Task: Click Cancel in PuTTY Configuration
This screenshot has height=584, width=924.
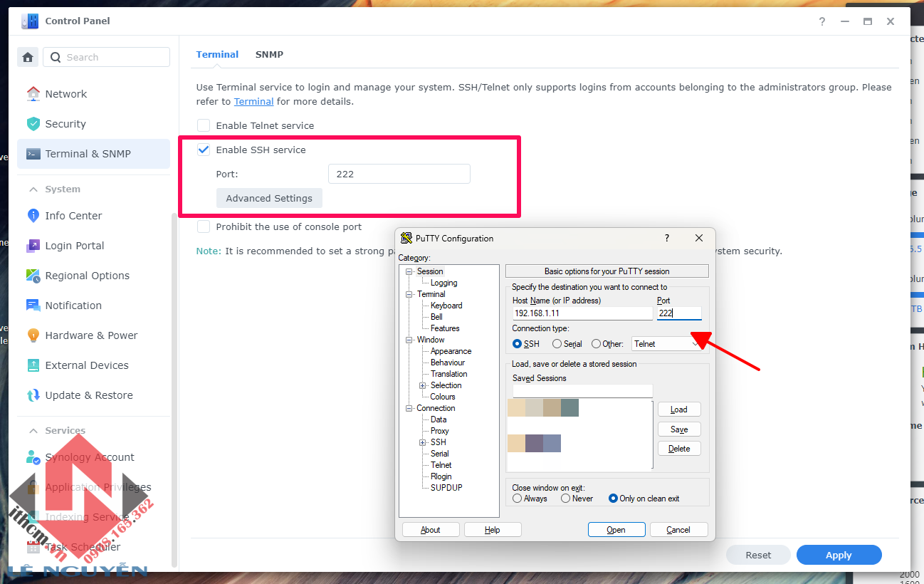Action: click(678, 530)
